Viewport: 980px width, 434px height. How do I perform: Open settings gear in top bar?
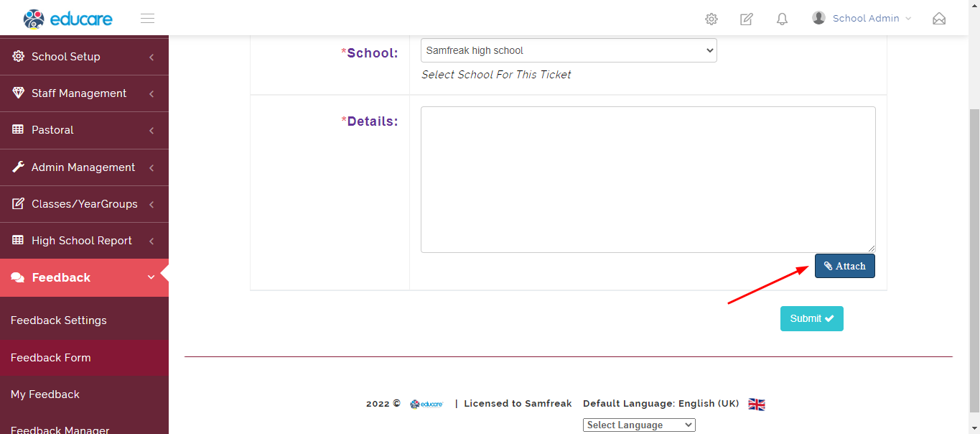click(711, 19)
